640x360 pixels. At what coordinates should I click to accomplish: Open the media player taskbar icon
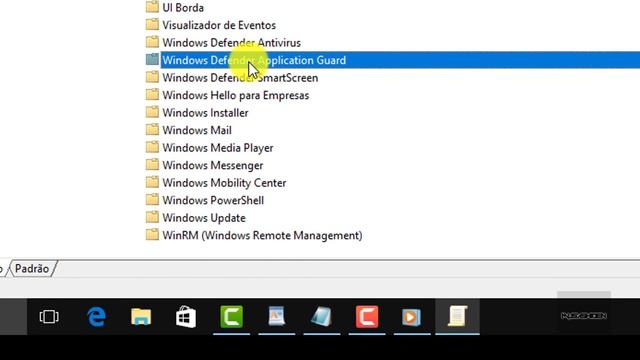point(411,317)
